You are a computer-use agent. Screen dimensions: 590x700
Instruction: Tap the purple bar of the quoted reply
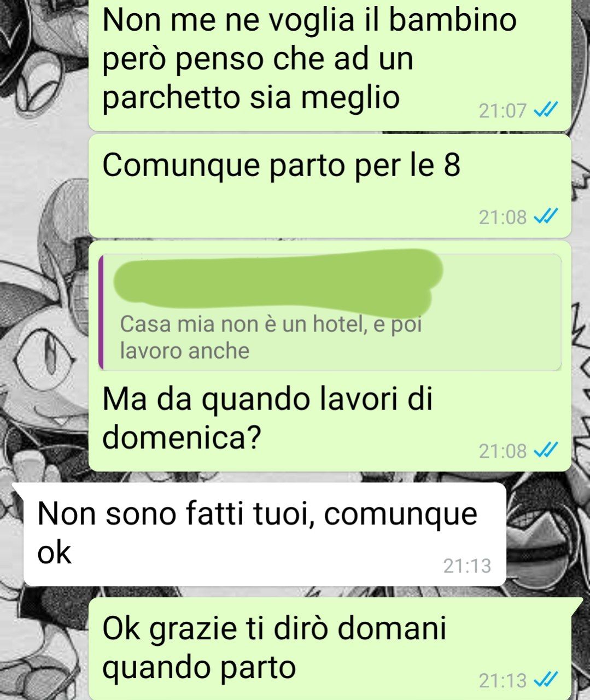[101, 312]
